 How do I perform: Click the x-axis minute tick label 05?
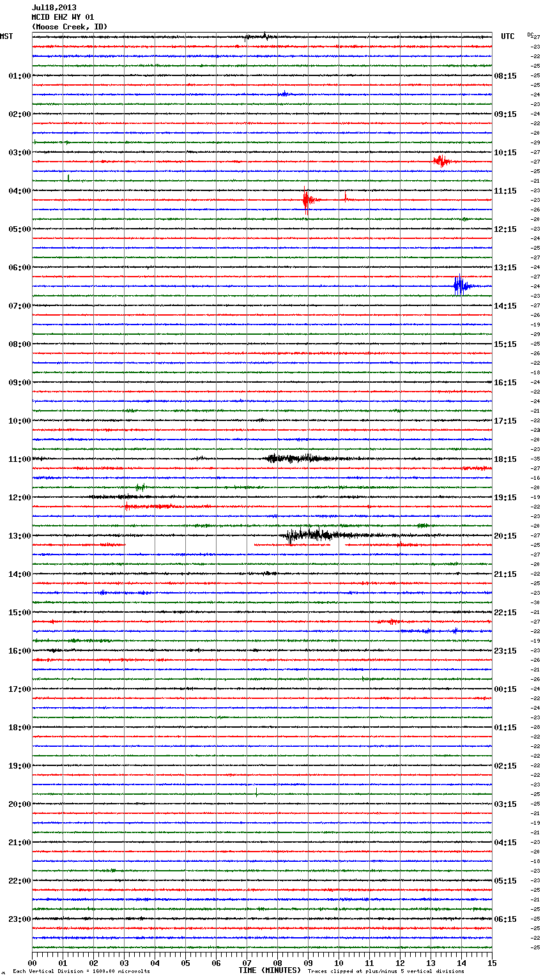coord(185,963)
